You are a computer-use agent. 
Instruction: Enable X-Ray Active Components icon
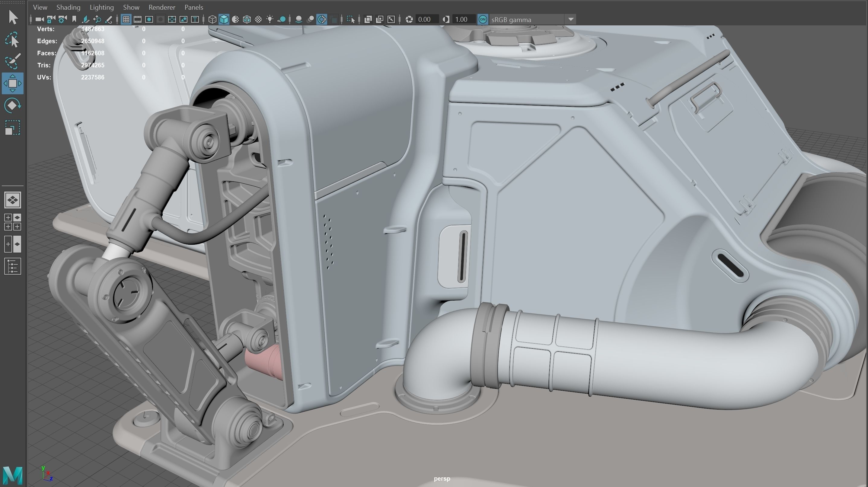point(379,20)
